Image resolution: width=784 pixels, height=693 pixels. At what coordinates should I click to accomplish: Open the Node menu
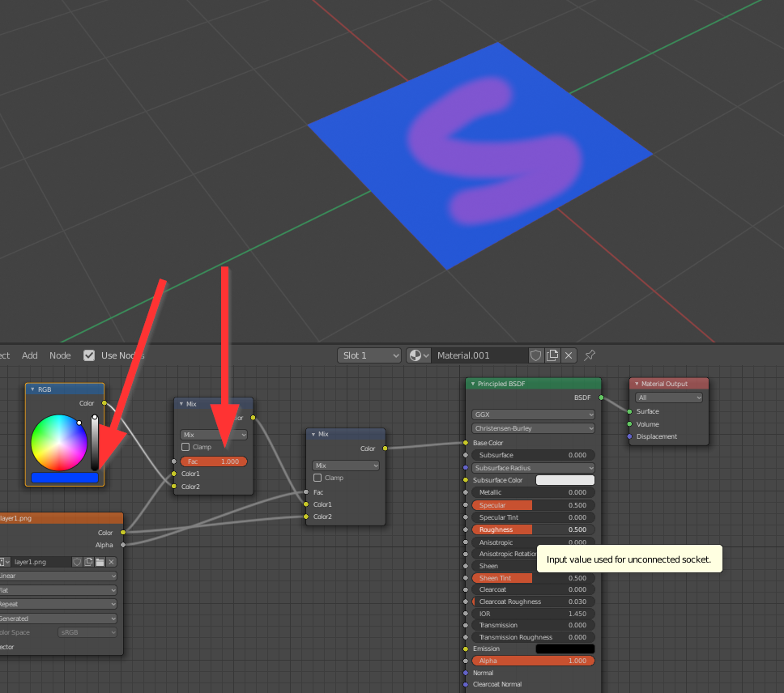point(59,355)
